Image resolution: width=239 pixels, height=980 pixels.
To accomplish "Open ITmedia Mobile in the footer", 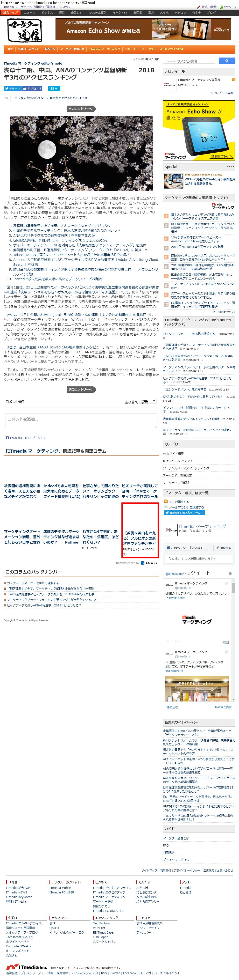I will tap(60, 888).
